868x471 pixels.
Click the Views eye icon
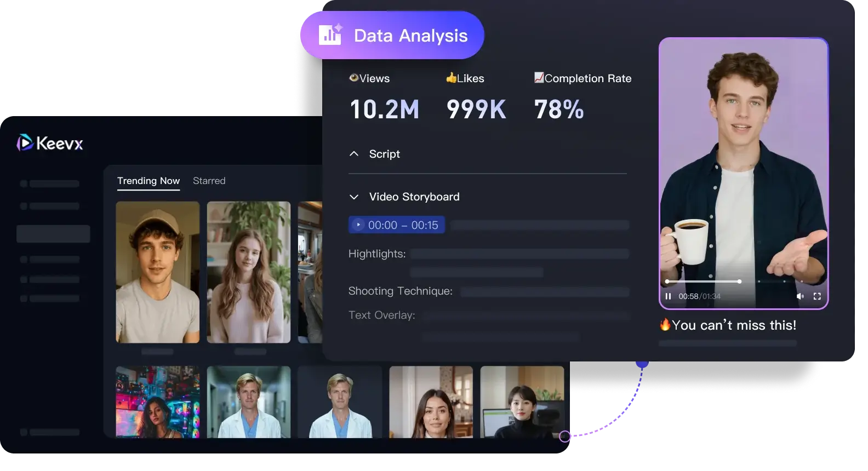coord(353,78)
